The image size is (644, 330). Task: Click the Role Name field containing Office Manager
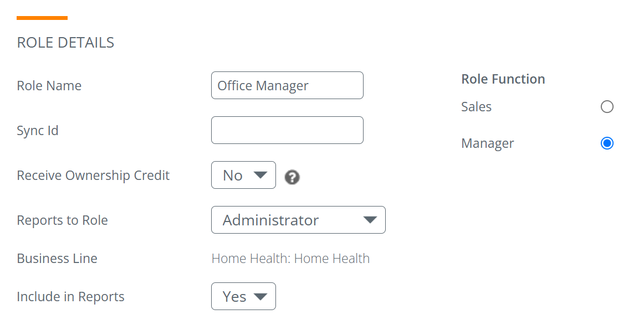pos(287,85)
